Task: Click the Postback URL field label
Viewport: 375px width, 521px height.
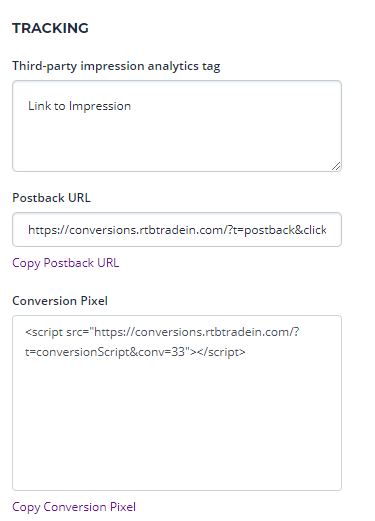Action: (x=51, y=198)
